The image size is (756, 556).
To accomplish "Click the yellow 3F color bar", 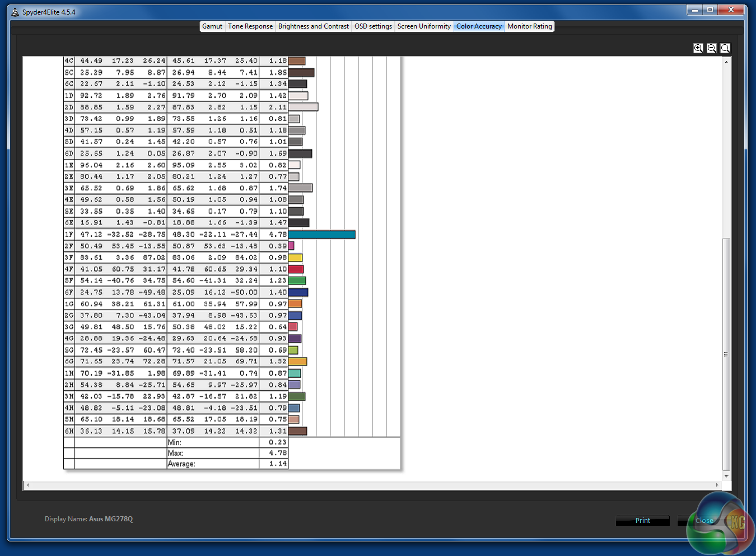I will point(296,258).
